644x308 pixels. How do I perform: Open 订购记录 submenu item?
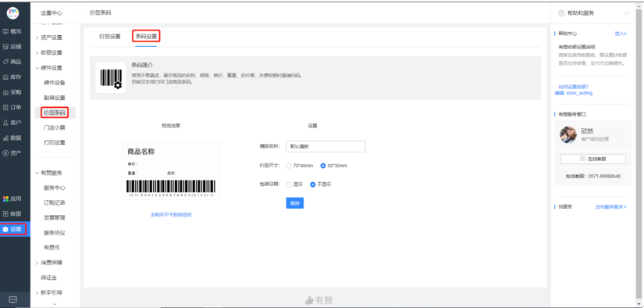pos(55,202)
